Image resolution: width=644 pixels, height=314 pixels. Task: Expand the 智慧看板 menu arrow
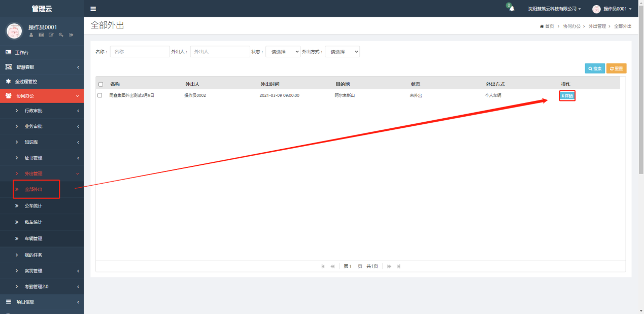coord(78,67)
